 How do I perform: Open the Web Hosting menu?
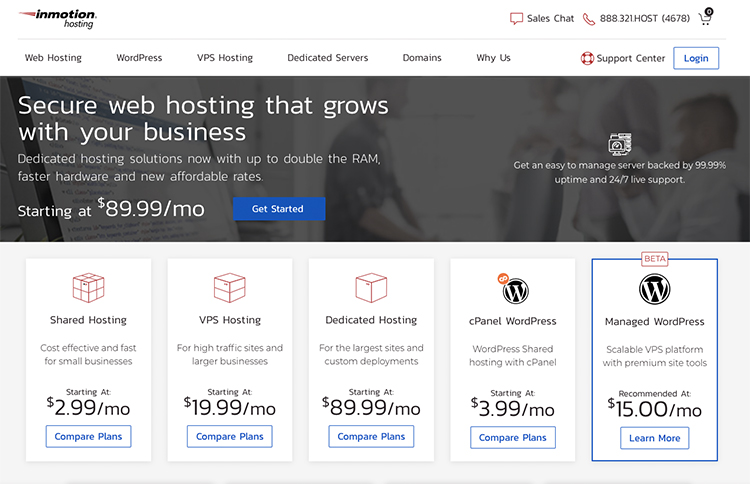(x=53, y=58)
